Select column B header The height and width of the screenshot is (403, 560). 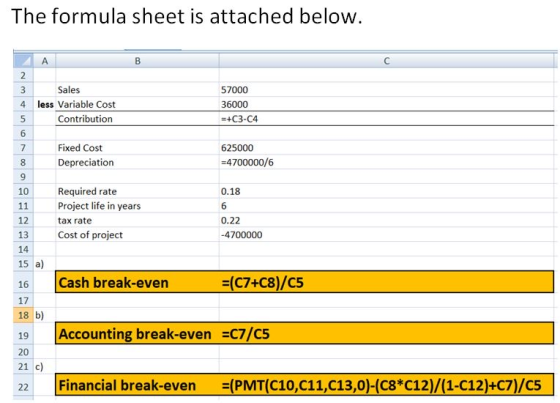(x=138, y=61)
